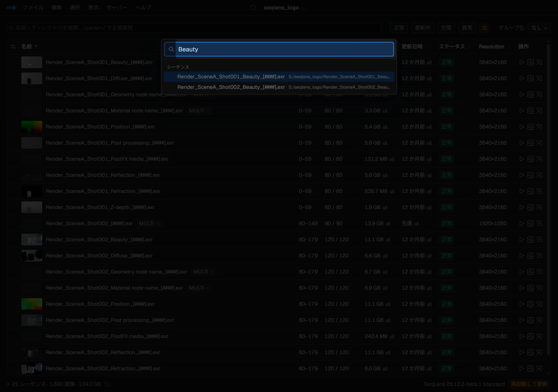The height and width of the screenshot is (392, 558).
Task: Select Shot002_Beauty result in search popup
Action: pos(279,87)
